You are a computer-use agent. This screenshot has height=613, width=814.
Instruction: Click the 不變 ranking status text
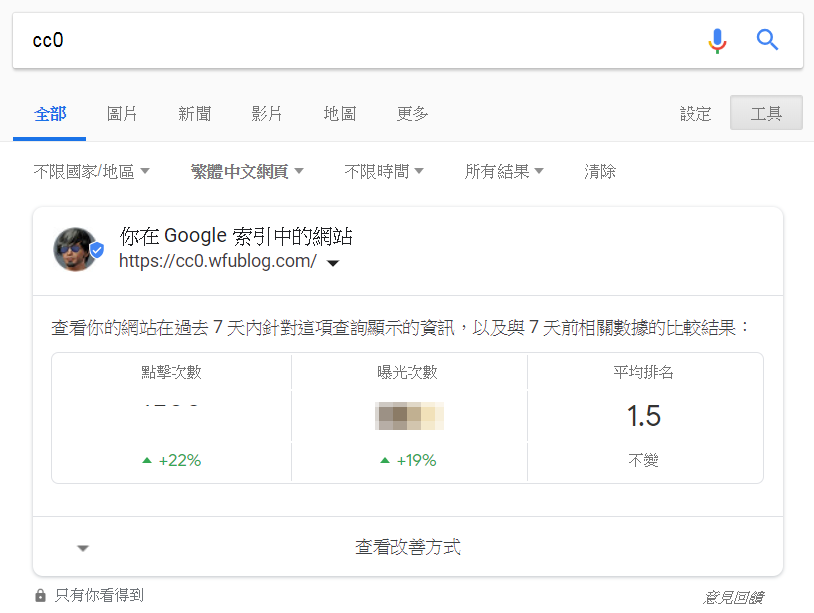(643, 460)
